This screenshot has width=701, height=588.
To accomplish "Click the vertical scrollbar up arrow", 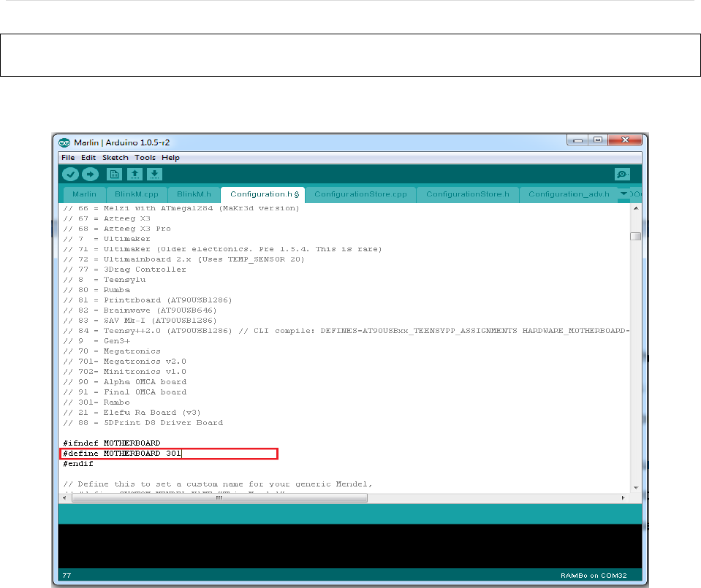I will 636,208.
